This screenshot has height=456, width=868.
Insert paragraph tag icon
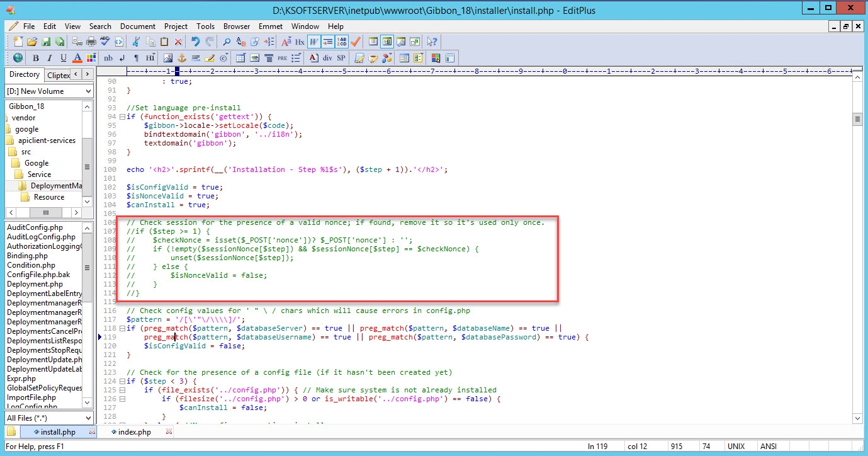pos(136,58)
